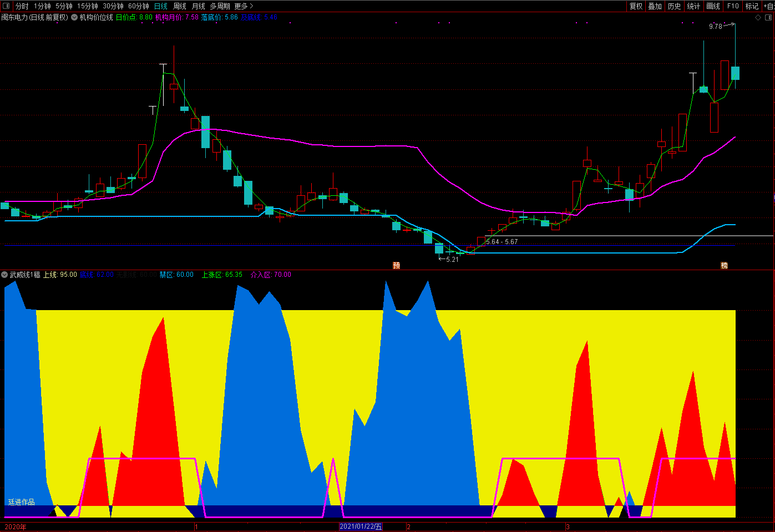This screenshot has width=775, height=532.
Task: Click the diamond icon in chart corner
Action: [x=758, y=17]
